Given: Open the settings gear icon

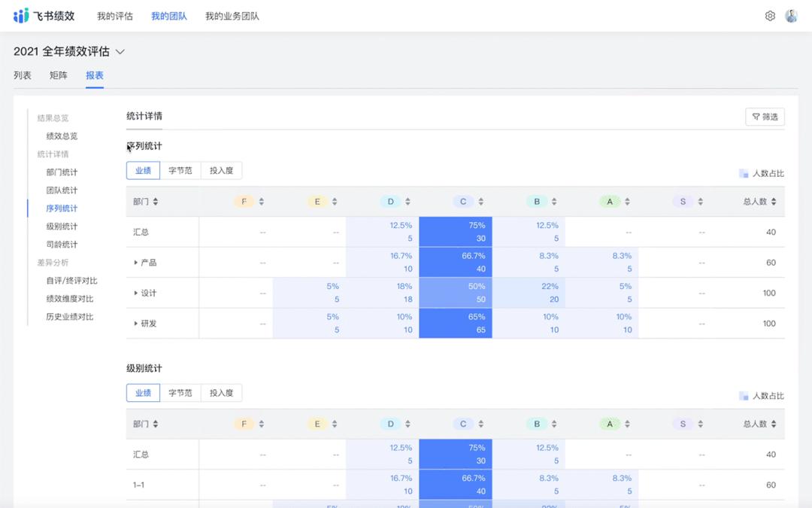Looking at the screenshot, I should pyautogui.click(x=770, y=16).
